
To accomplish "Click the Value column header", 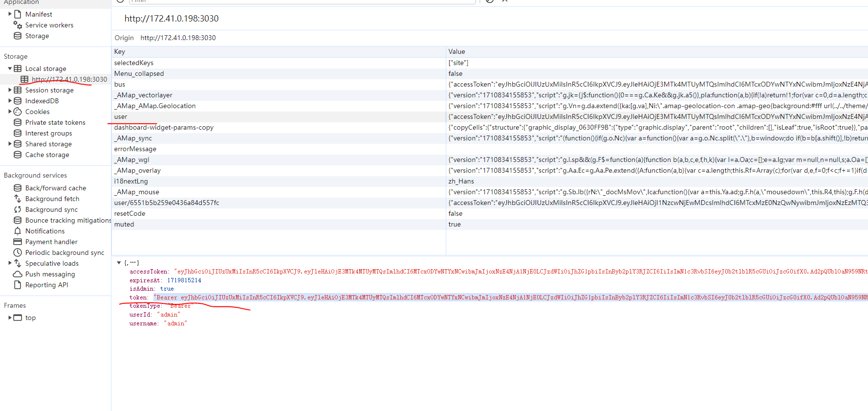I will (657, 51).
